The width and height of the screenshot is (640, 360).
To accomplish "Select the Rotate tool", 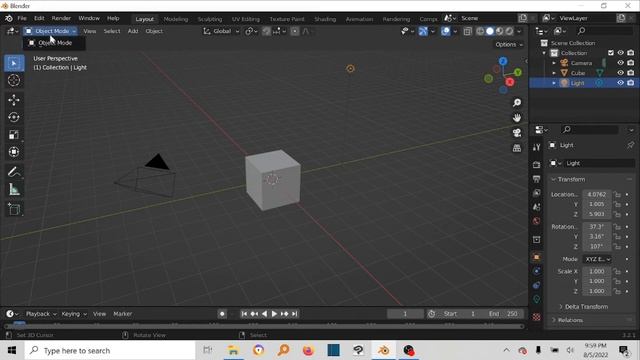I will coord(14,118).
